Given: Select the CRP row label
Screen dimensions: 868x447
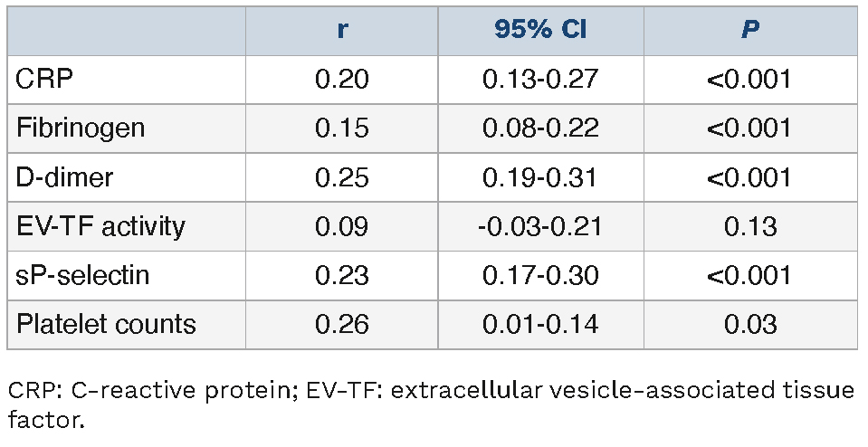Looking at the screenshot, I should tap(45, 80).
